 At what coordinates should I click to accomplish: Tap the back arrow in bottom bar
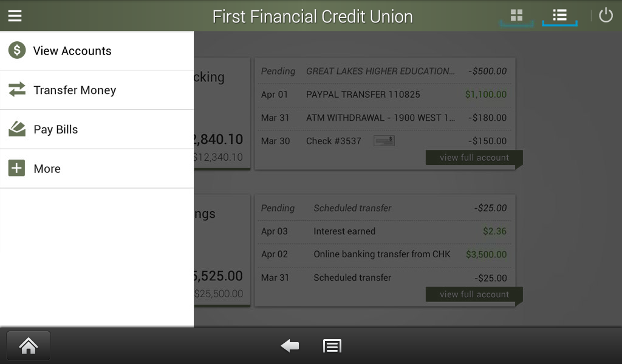pos(289,345)
